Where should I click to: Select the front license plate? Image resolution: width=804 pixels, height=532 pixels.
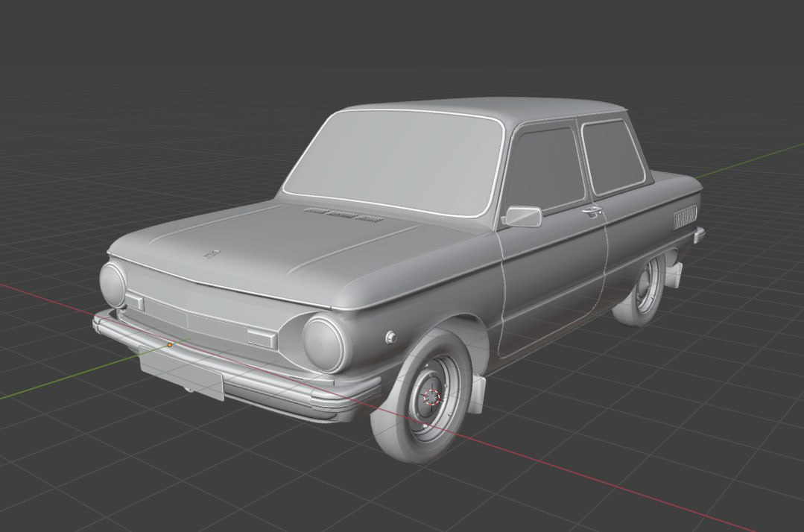pos(182,373)
